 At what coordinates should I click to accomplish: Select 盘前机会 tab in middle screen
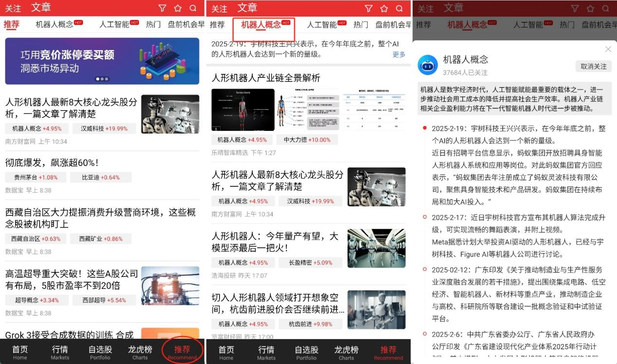393,24
